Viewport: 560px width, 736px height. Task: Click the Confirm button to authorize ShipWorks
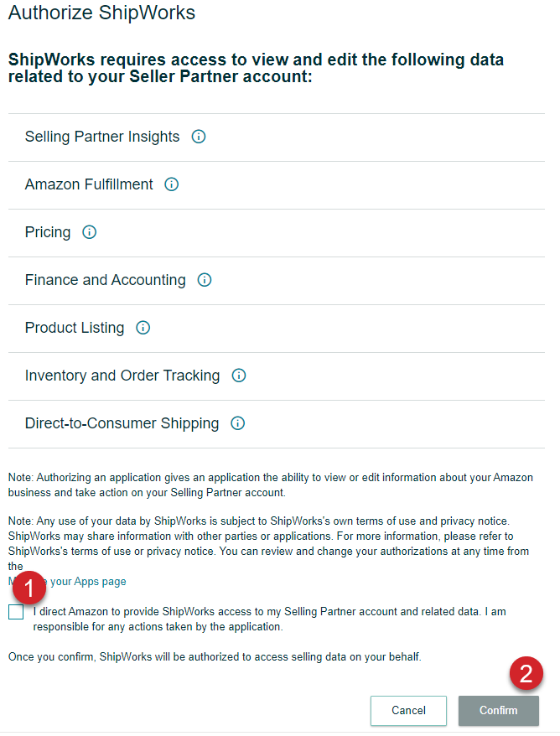click(x=498, y=710)
